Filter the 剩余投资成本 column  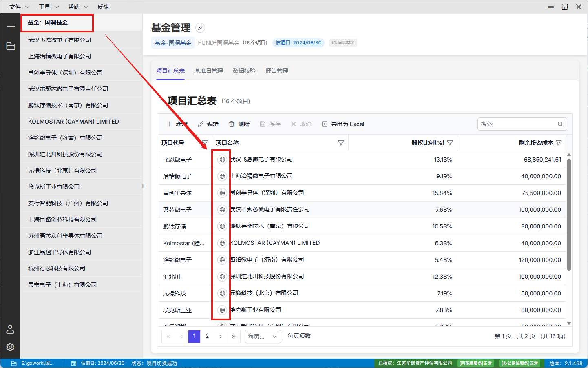click(559, 143)
